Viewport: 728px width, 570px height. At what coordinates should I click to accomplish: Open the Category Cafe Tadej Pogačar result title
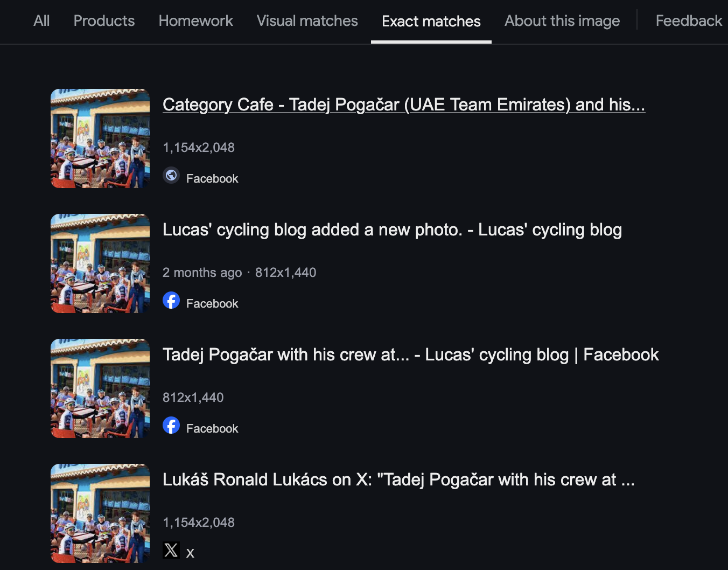click(403, 105)
